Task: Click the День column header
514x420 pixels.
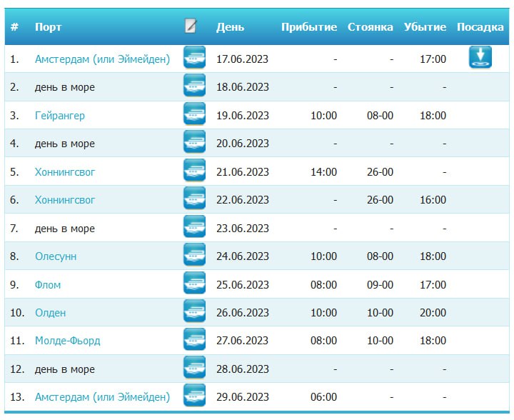Action: click(x=230, y=27)
